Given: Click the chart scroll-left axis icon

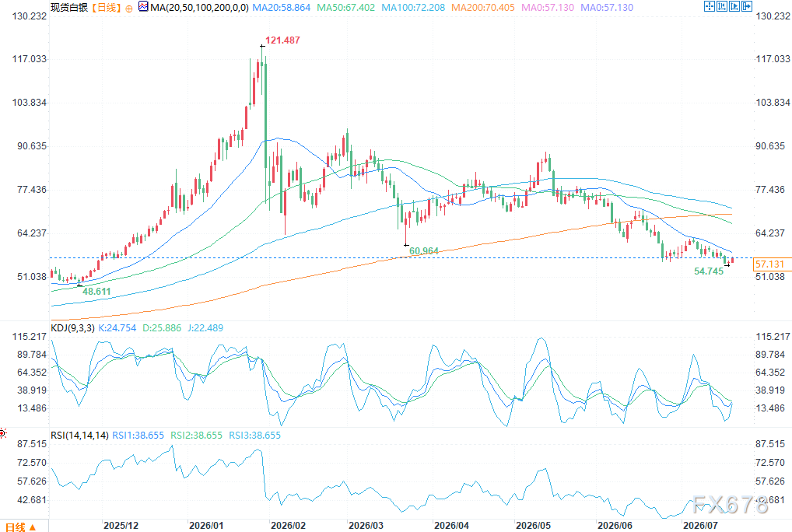Looking at the screenshot, I should click(x=722, y=6).
